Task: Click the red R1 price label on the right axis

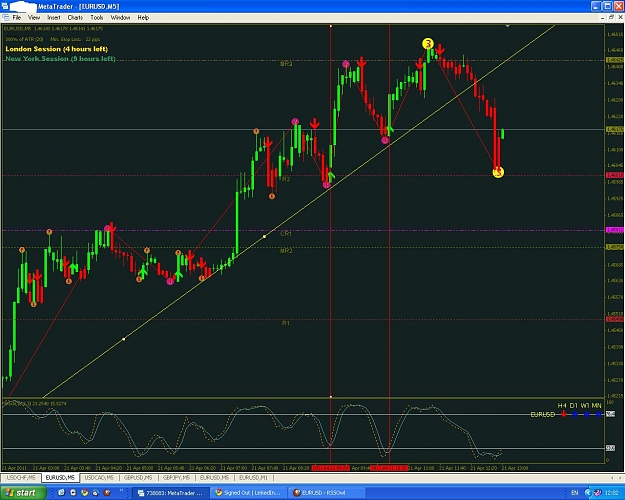Action: pyautogui.click(x=614, y=319)
